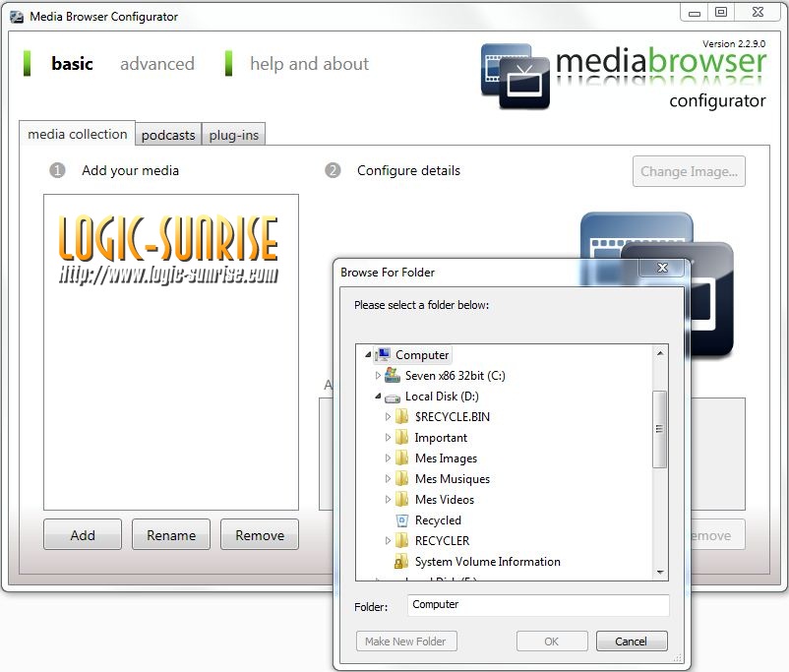Click the Change Image... button
The height and width of the screenshot is (672, 789).
click(689, 171)
